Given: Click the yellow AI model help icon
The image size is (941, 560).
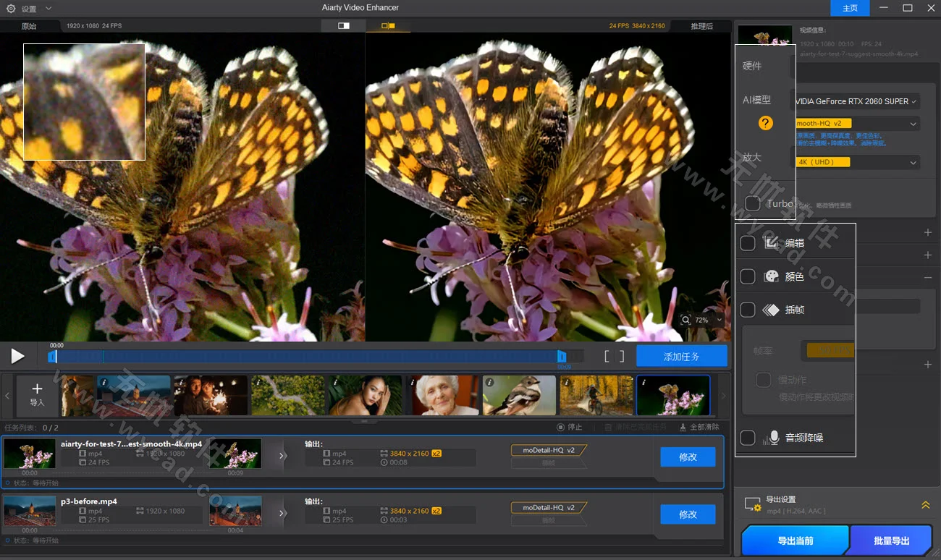Looking at the screenshot, I should (x=765, y=124).
